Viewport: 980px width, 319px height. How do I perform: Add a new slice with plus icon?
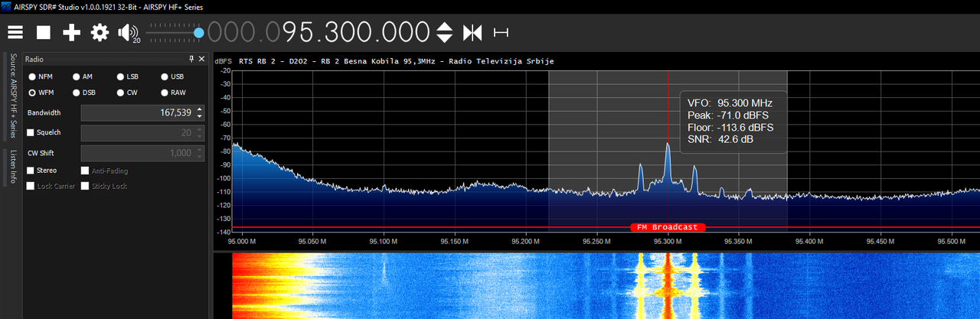pyautogui.click(x=72, y=32)
